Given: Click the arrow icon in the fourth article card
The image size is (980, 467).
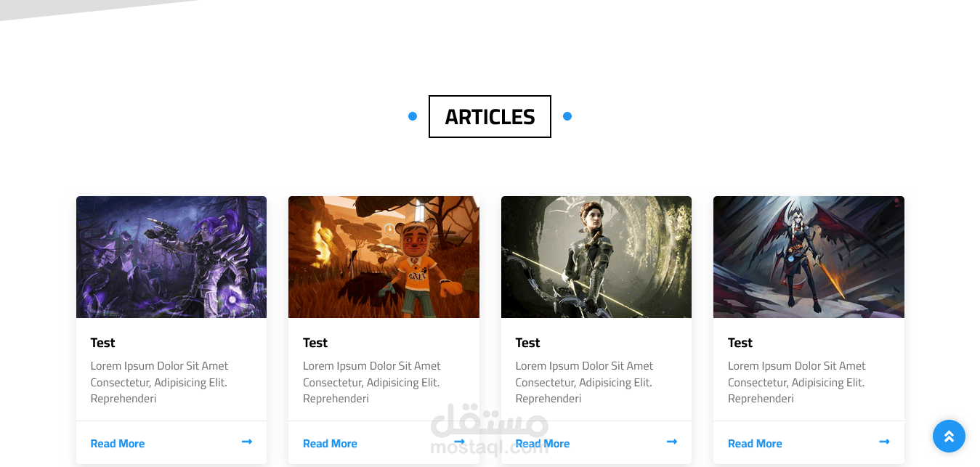Looking at the screenshot, I should click(884, 442).
